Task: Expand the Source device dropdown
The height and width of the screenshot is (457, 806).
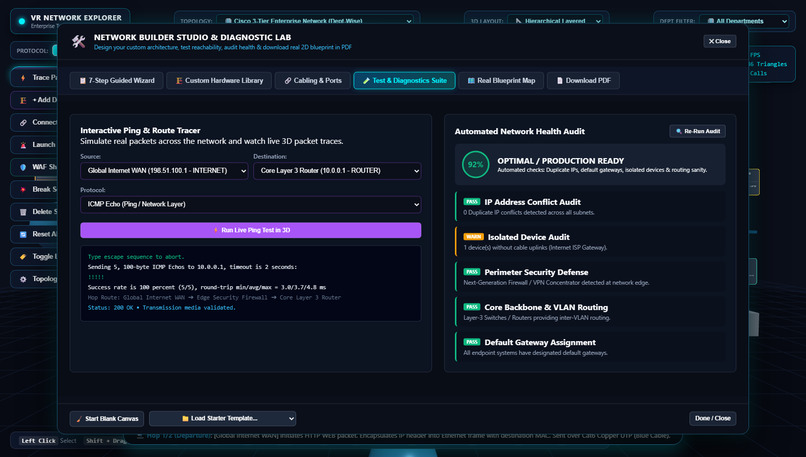Action: [164, 171]
